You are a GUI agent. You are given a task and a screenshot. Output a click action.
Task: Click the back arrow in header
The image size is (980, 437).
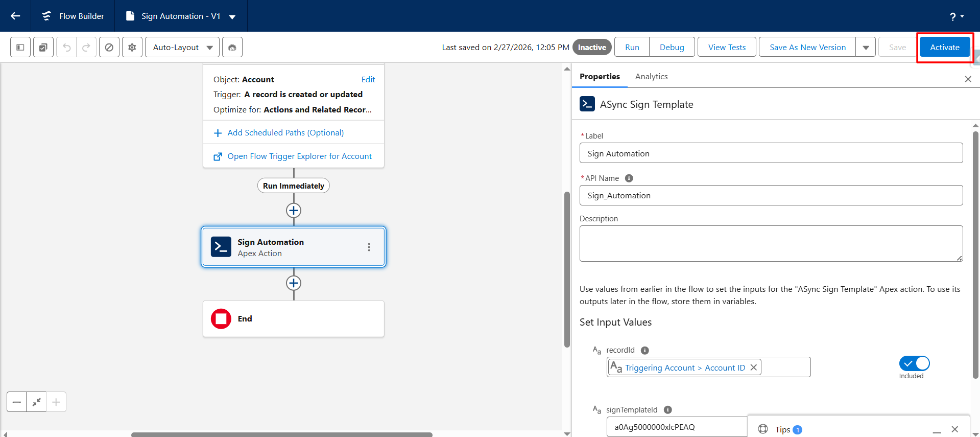pyautogui.click(x=15, y=16)
